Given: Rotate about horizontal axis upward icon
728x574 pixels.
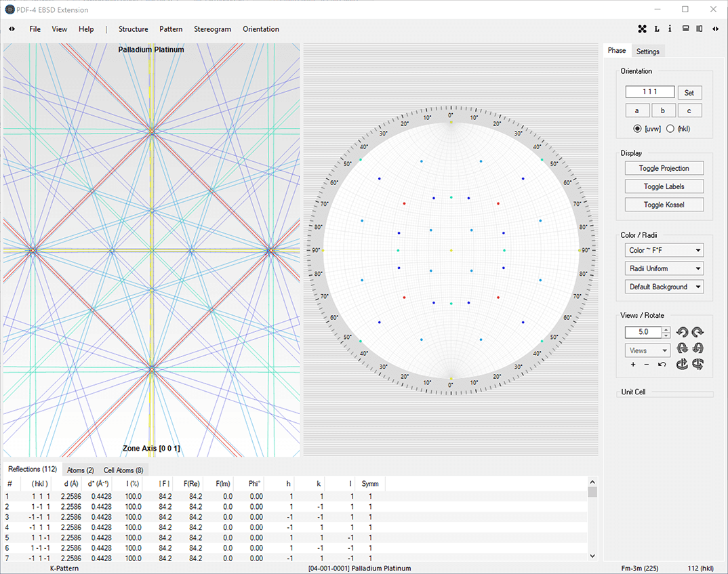Looking at the screenshot, I should point(682,348).
